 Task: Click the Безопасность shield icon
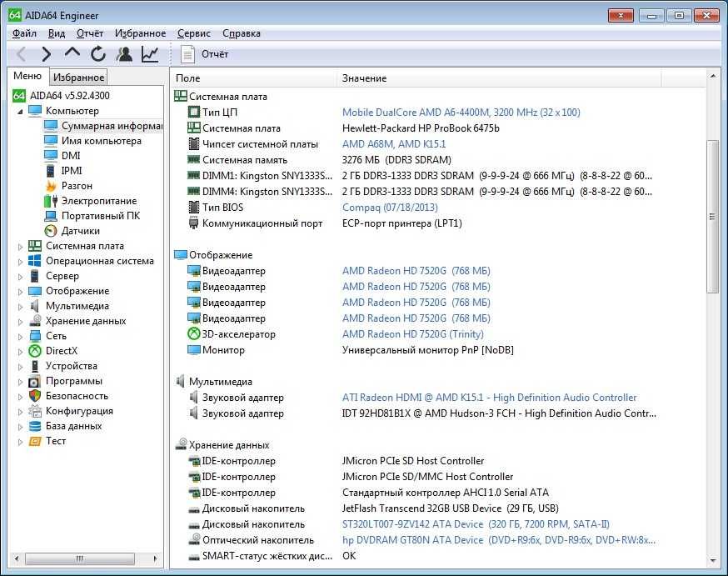tap(35, 396)
